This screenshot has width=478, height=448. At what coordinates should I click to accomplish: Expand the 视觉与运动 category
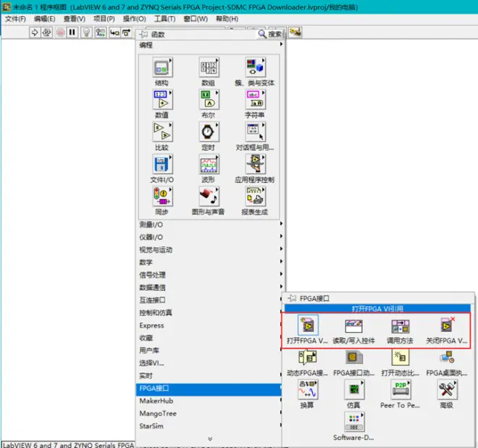pyautogui.click(x=210, y=249)
